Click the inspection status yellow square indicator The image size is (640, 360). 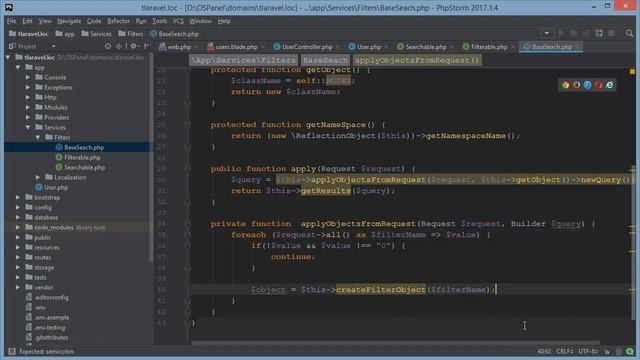[632, 71]
